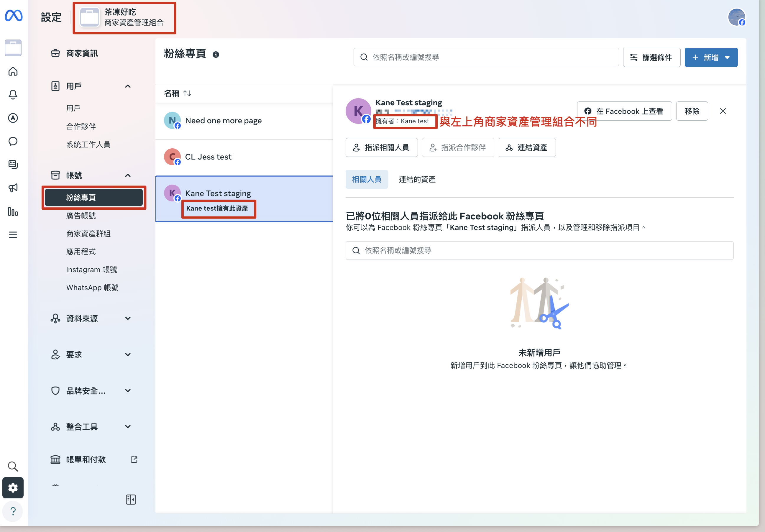Click the info icon next to 粉絲專頁
Screen dimensions: 765x532
pos(216,55)
